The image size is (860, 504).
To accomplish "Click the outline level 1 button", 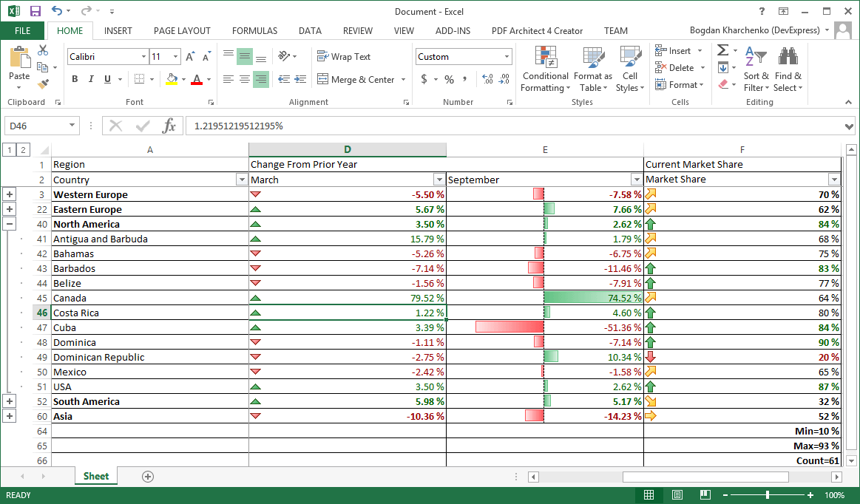I will [10, 150].
